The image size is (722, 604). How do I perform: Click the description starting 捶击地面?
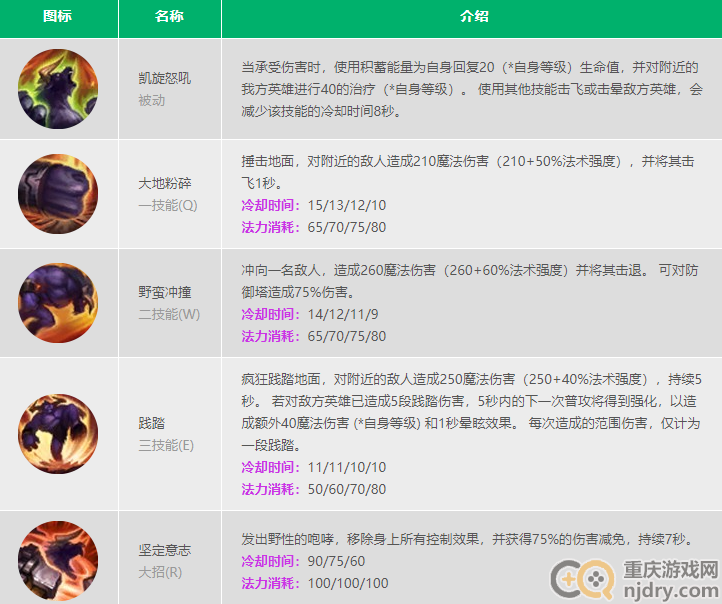coord(468,172)
